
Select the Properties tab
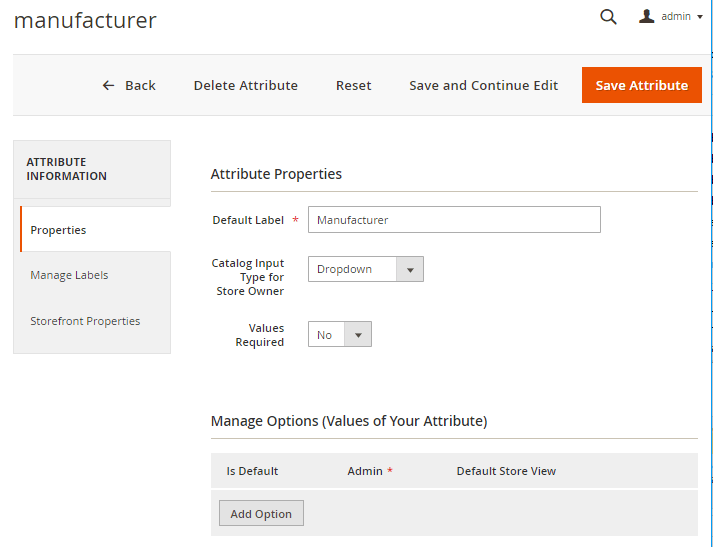pyautogui.click(x=58, y=230)
